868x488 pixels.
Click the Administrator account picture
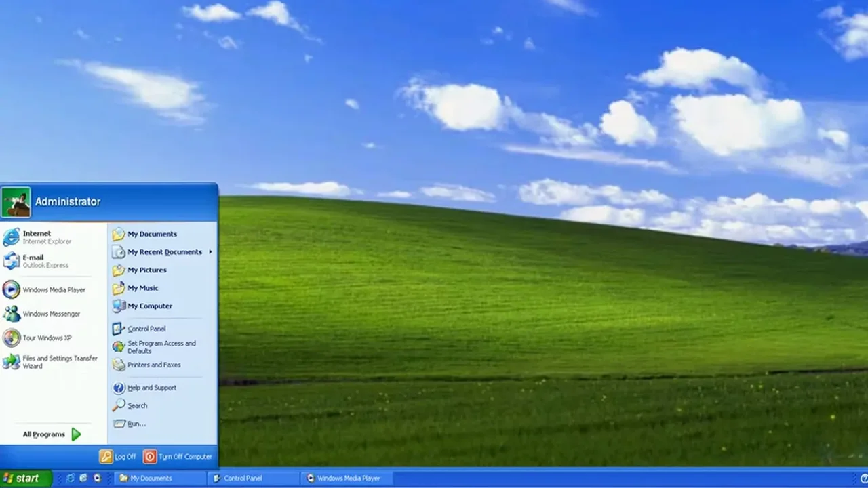16,202
